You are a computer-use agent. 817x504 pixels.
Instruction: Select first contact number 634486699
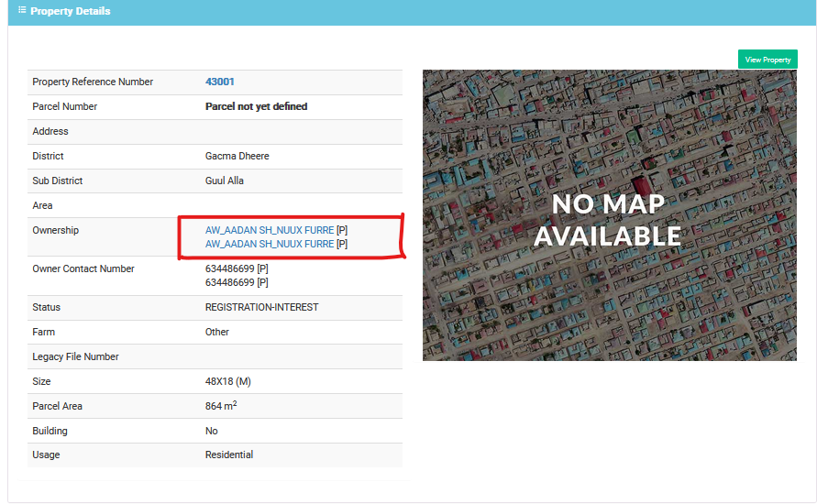point(230,268)
